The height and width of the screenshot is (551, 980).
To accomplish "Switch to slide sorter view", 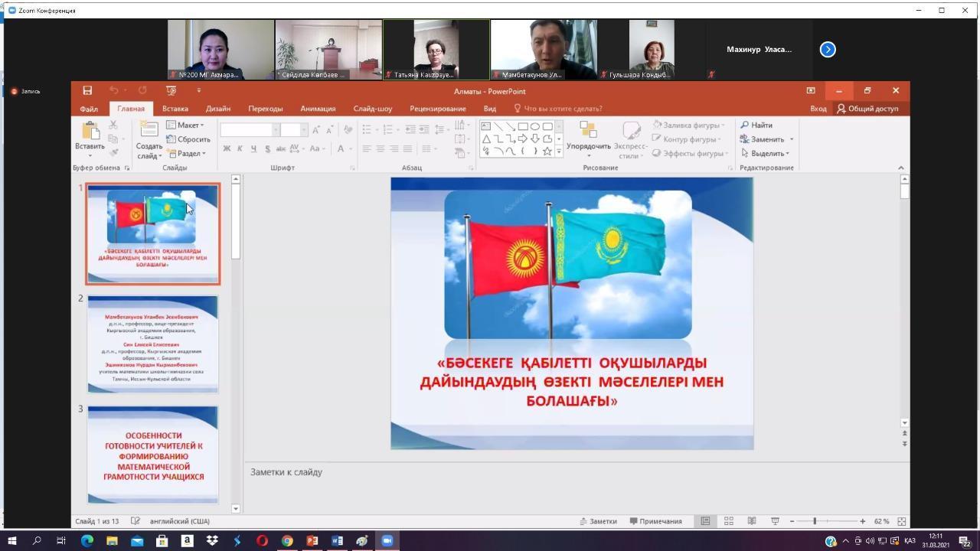I will pyautogui.click(x=729, y=521).
